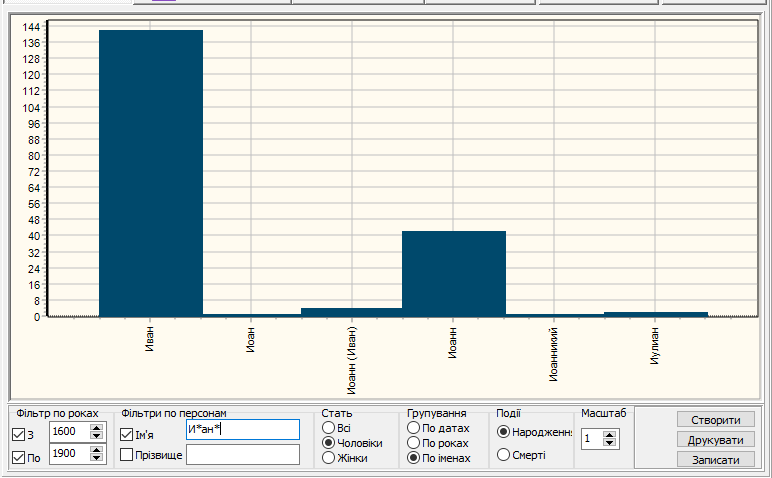Click the Створити button
This screenshot has height=478, width=772.
pyautogui.click(x=715, y=420)
